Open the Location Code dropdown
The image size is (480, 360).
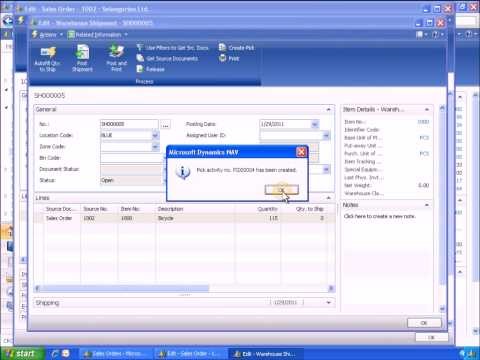(155, 135)
